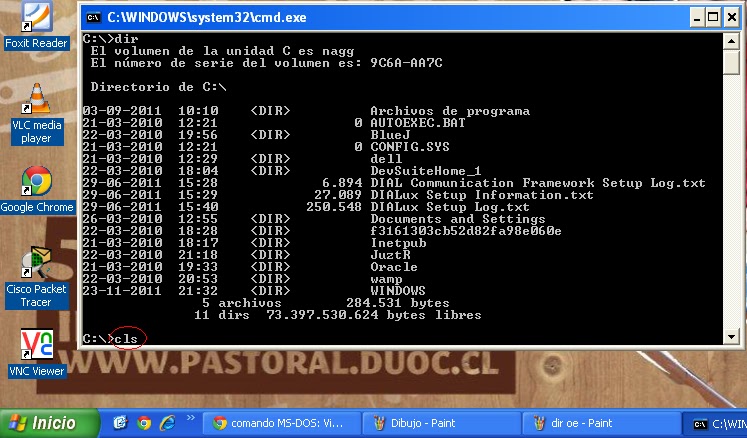Click the Oracle directory entry
Viewport: 747px width, 438px height.
click(x=394, y=267)
